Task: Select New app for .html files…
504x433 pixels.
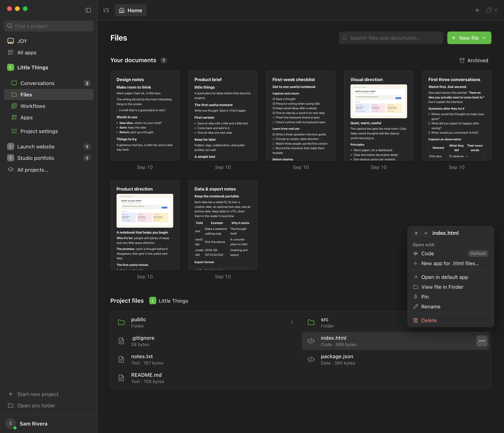Action: tap(450, 263)
